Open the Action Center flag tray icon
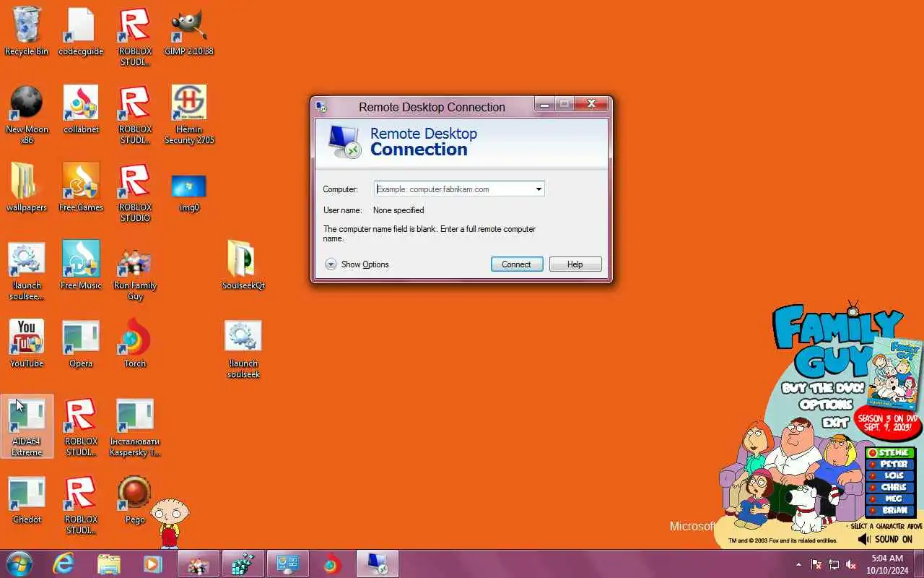924x578 pixels. point(816,564)
